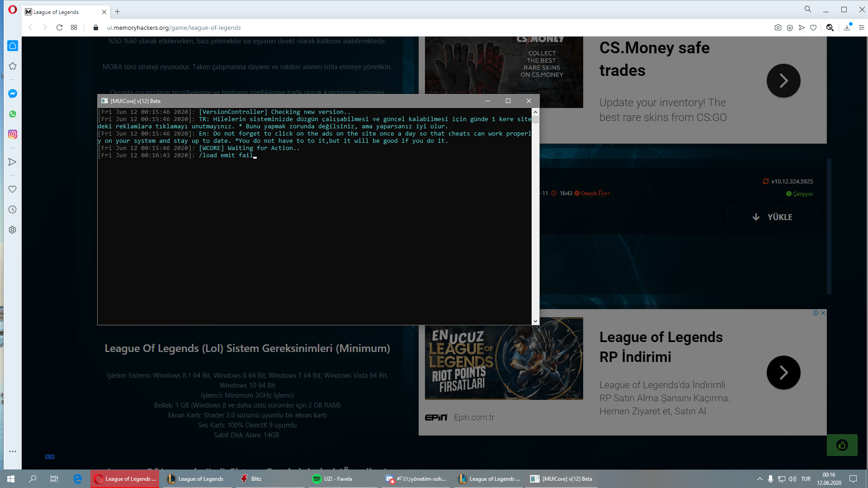868x488 pixels.
Task: Open Instagram in Opera sidebar
Action: coord(13,134)
